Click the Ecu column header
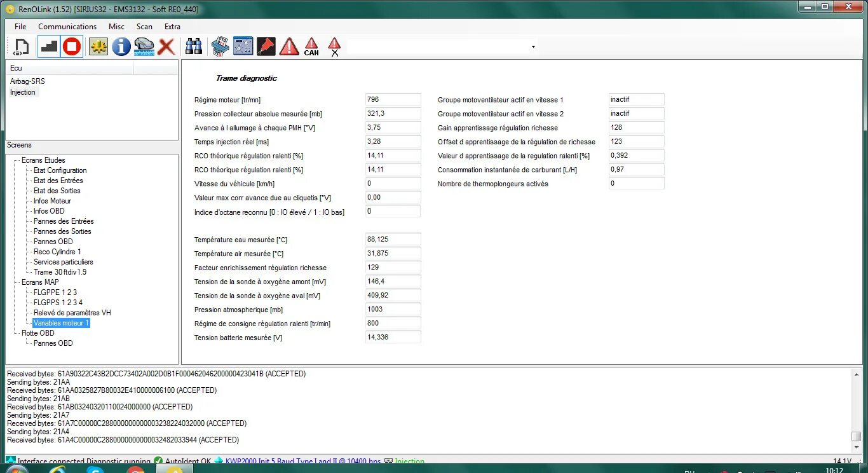 tap(70, 68)
